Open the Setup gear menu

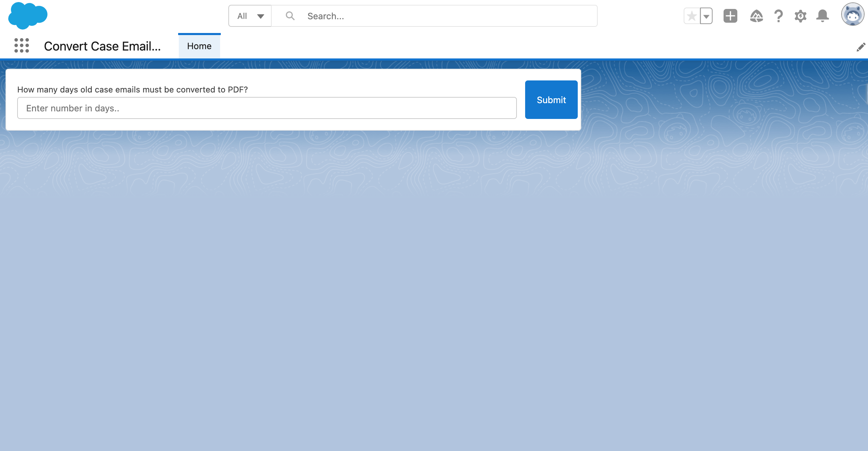tap(800, 16)
